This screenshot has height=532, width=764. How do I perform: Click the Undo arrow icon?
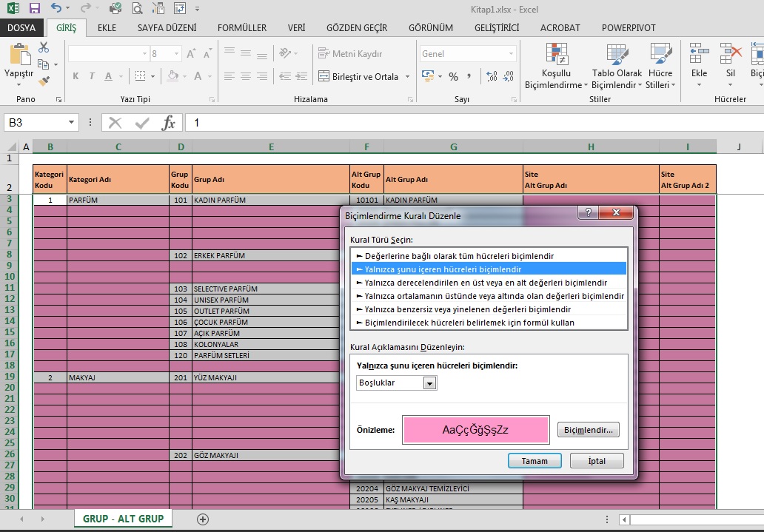pos(56,8)
